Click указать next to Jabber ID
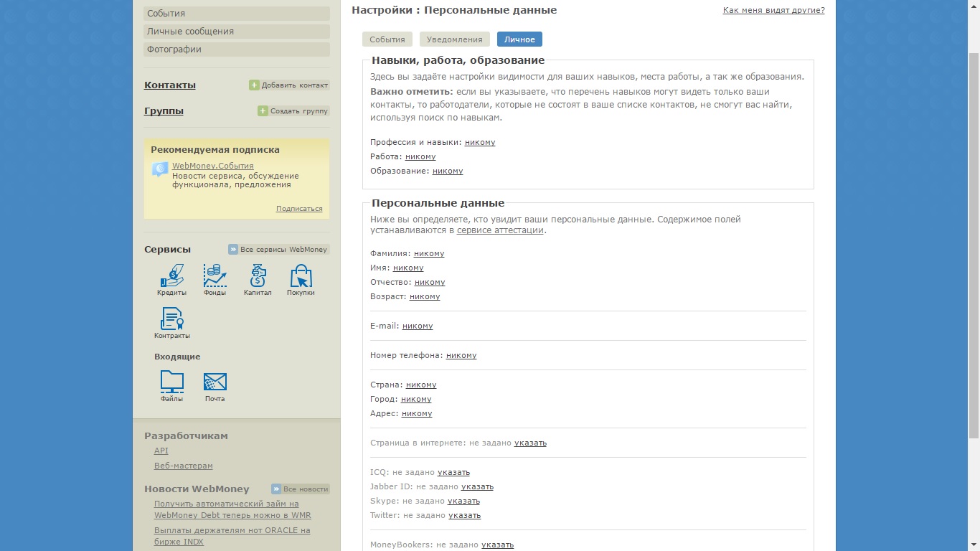980x551 pixels. (477, 486)
